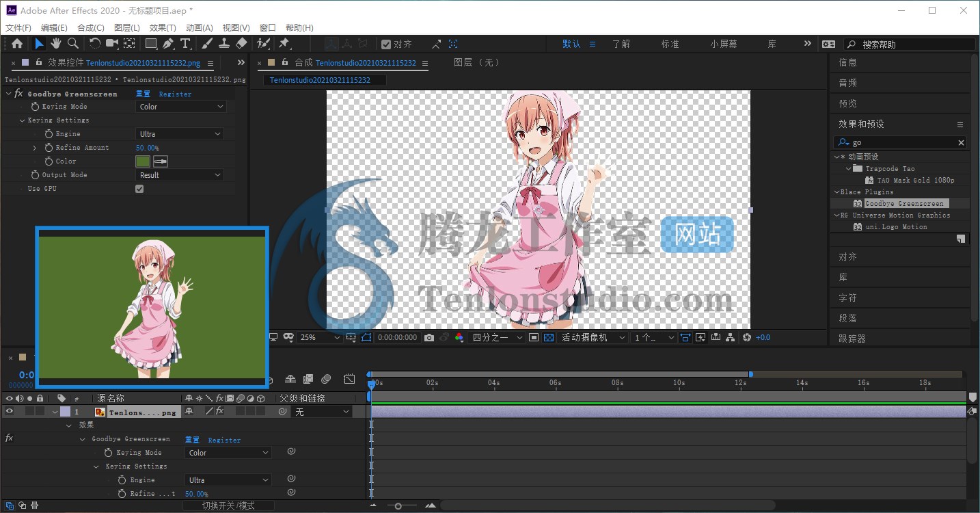Open the Engine Ultra dropdown in effect controls
This screenshot has width=980, height=513.
point(181,134)
